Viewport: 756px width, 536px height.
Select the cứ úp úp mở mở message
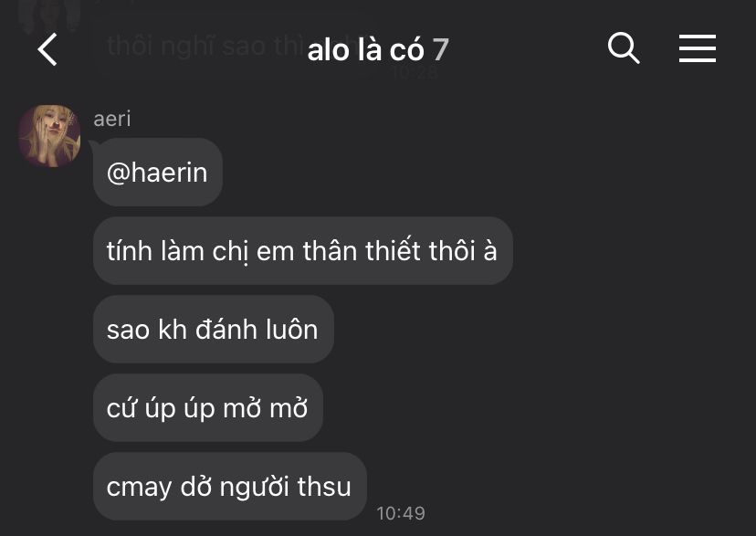207,408
